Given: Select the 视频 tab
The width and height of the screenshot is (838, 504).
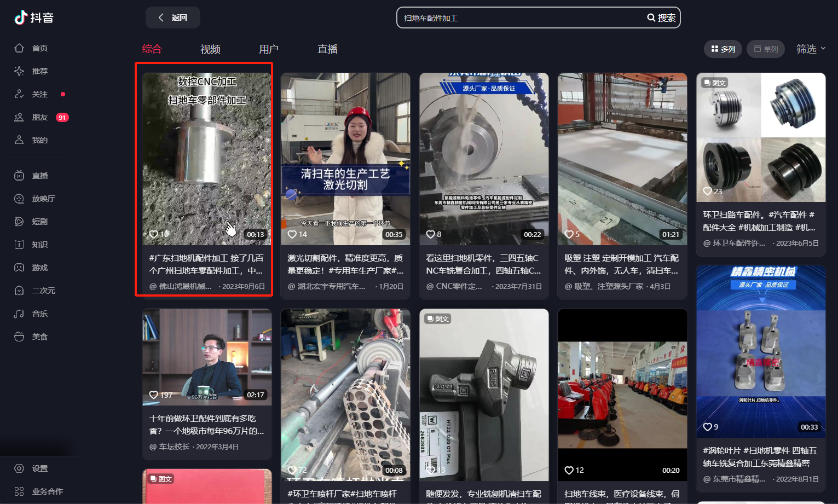Looking at the screenshot, I should pyautogui.click(x=210, y=49).
